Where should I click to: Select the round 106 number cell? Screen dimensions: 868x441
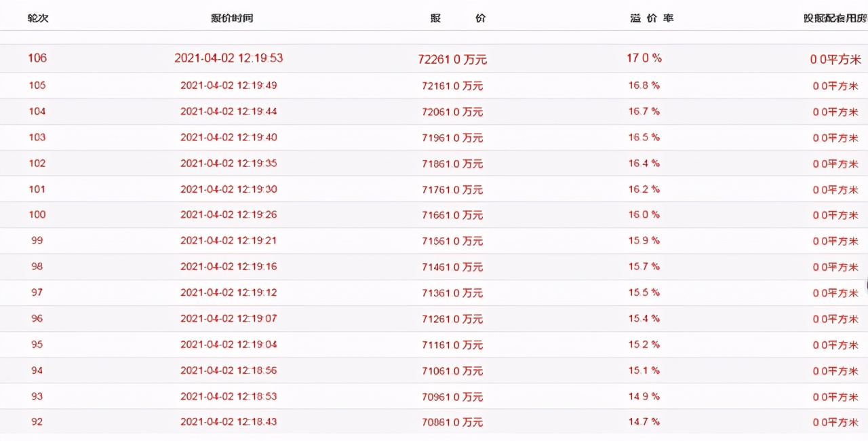tap(37, 58)
